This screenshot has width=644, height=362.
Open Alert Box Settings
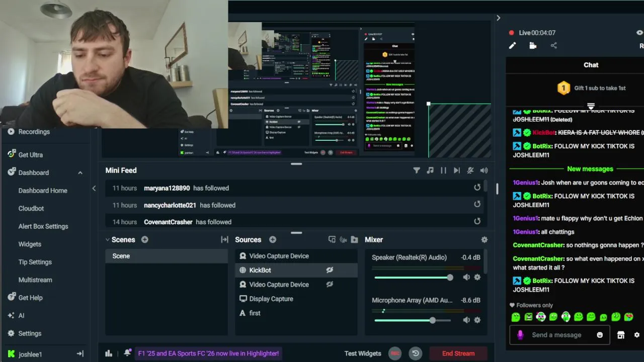tap(43, 226)
